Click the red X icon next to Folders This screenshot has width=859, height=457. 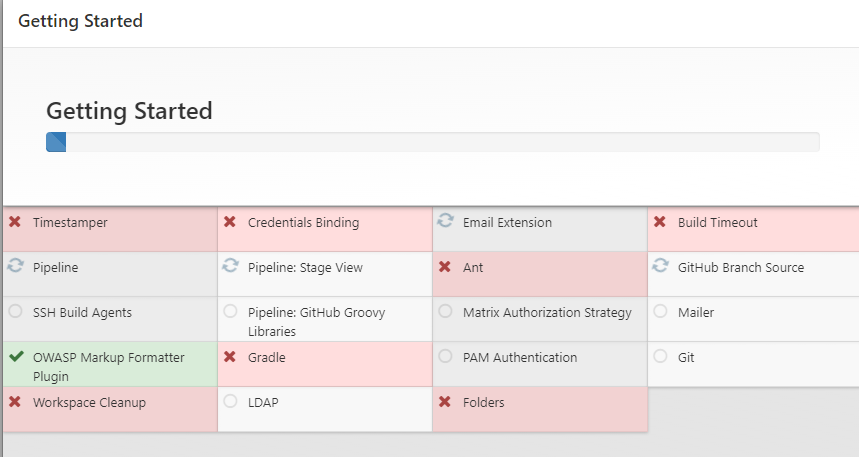point(445,401)
